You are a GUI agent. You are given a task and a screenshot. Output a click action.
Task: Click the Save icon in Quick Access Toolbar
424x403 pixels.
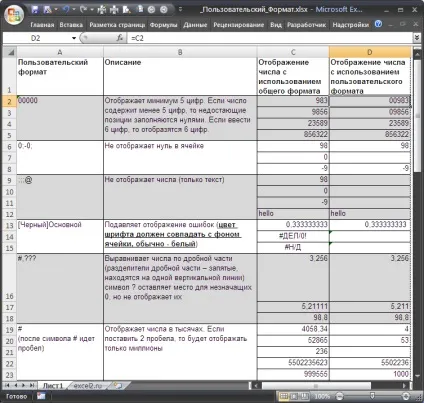coord(35,10)
